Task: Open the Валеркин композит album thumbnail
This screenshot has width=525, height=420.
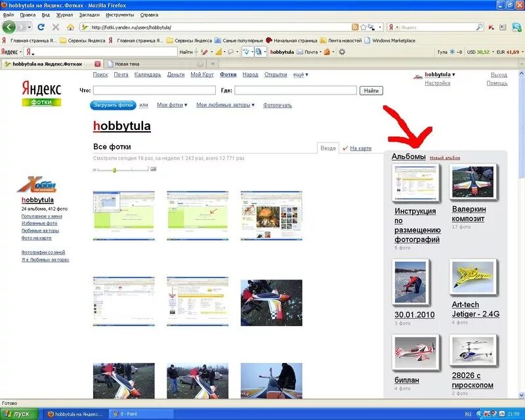Action: click(x=472, y=182)
